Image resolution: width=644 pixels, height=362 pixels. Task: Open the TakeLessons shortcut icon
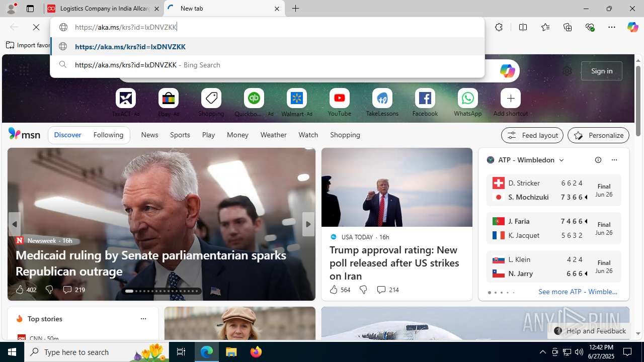pos(382,98)
